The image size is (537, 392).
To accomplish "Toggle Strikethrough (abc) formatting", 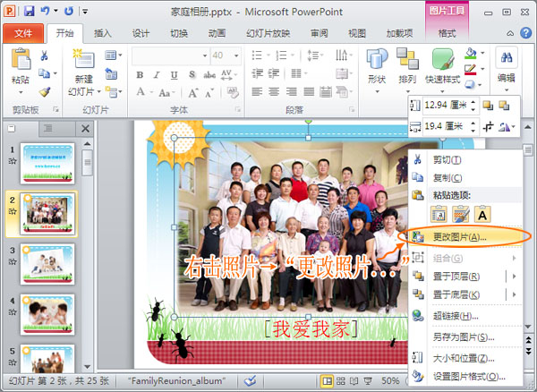I will point(209,74).
